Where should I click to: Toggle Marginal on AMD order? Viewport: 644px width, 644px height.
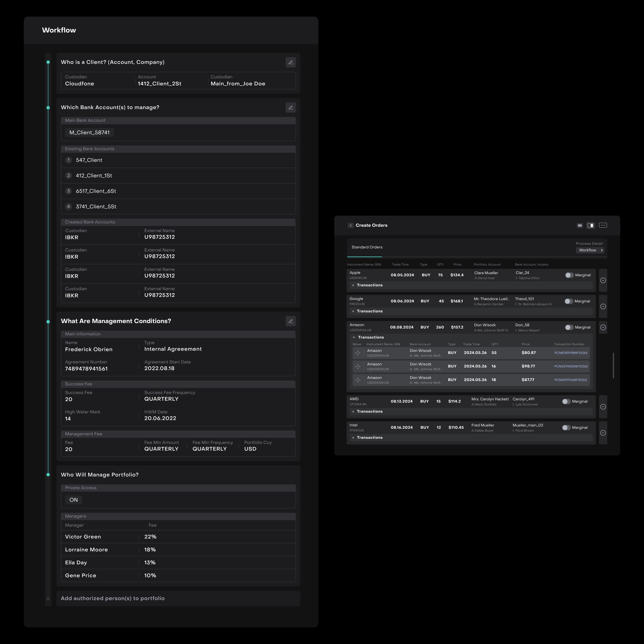click(x=566, y=401)
